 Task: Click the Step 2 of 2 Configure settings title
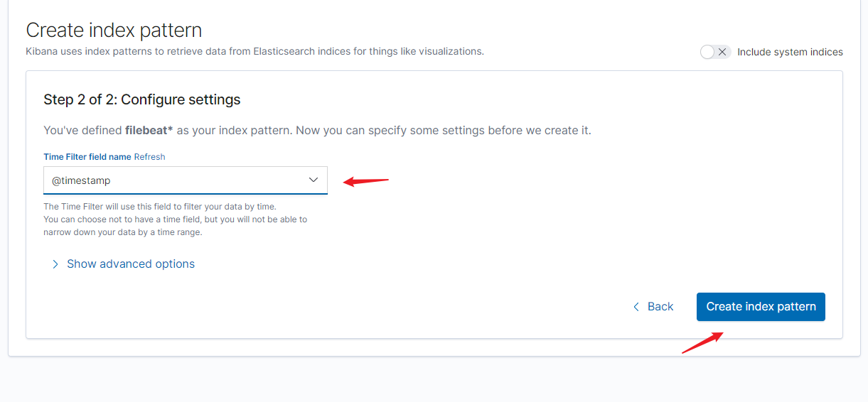[142, 99]
